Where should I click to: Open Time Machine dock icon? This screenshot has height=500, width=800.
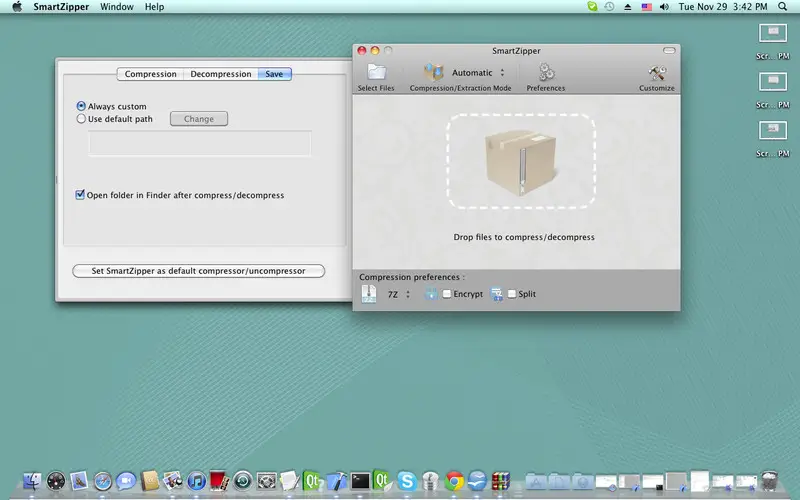point(243,481)
